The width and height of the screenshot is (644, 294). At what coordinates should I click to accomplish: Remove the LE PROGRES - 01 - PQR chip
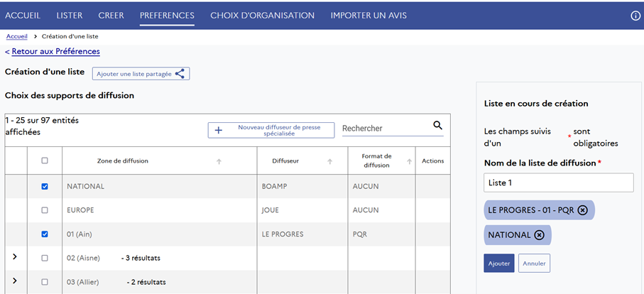pyautogui.click(x=582, y=210)
